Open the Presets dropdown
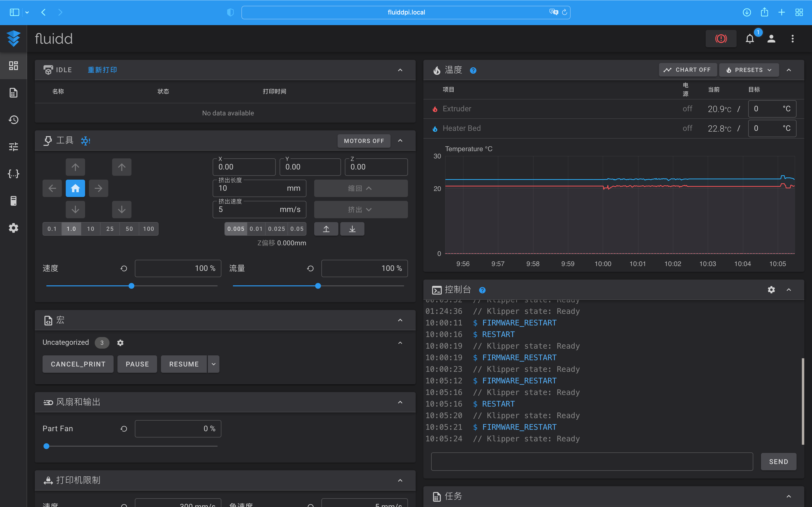 749,70
